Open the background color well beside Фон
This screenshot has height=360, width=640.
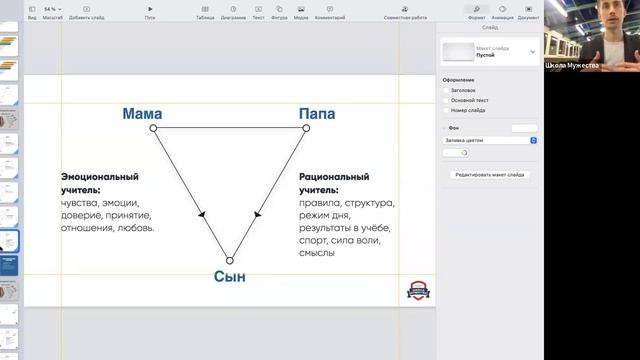524,128
